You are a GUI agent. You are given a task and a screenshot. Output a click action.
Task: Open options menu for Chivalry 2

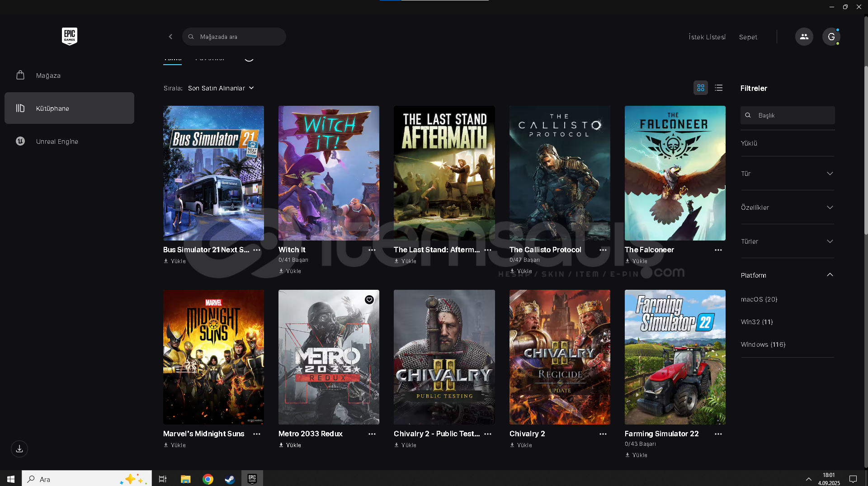tap(603, 434)
